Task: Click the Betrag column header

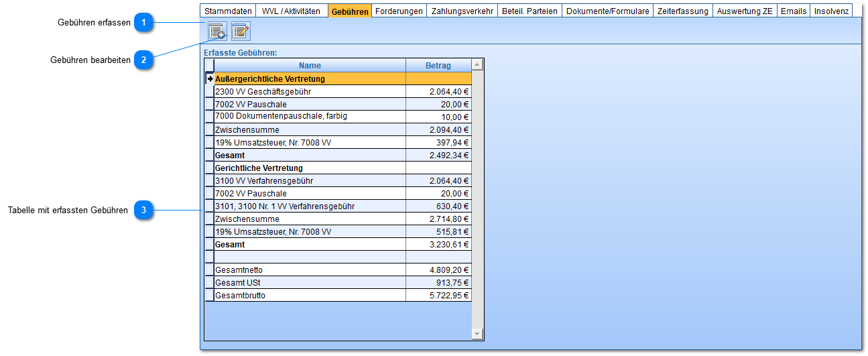Action: coord(438,65)
